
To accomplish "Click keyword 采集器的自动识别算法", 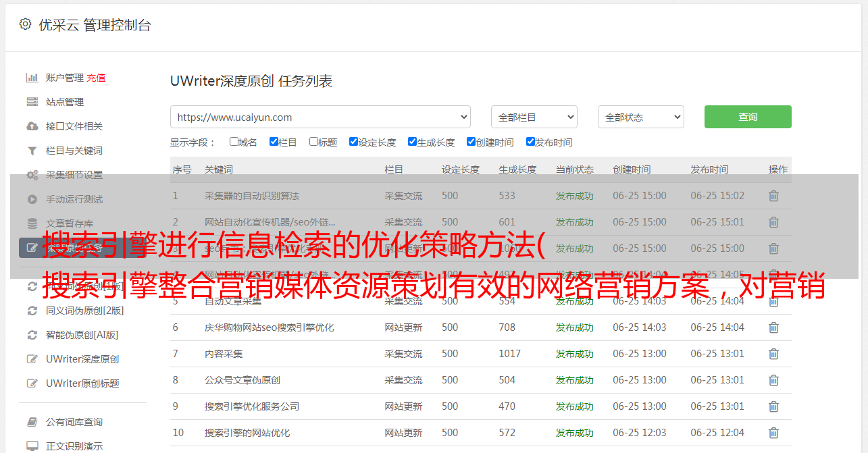I will 252,196.
